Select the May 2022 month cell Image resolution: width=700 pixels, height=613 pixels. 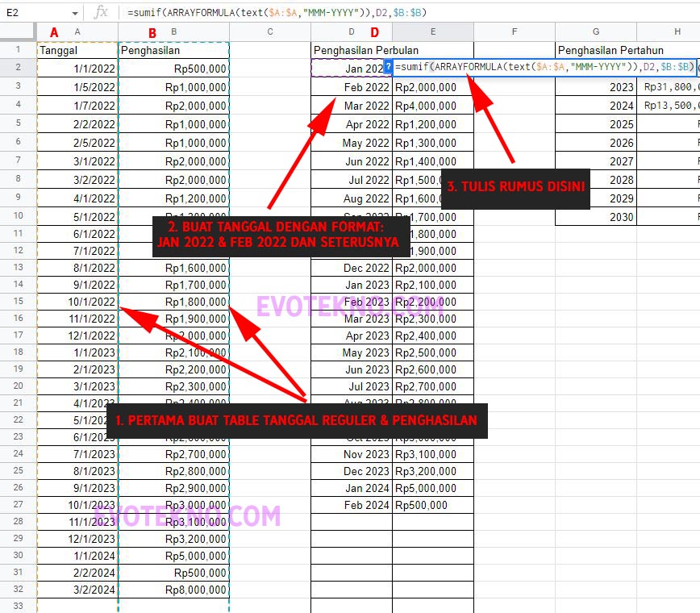352,143
